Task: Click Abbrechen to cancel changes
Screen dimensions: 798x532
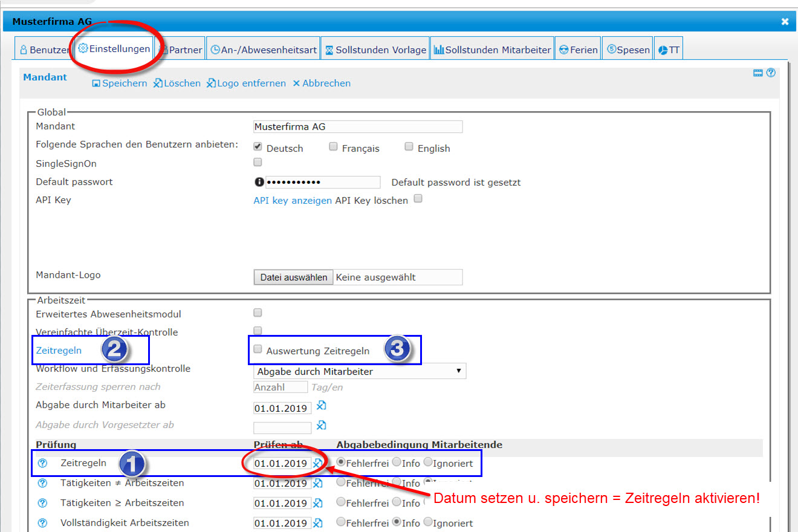Action: [x=322, y=83]
